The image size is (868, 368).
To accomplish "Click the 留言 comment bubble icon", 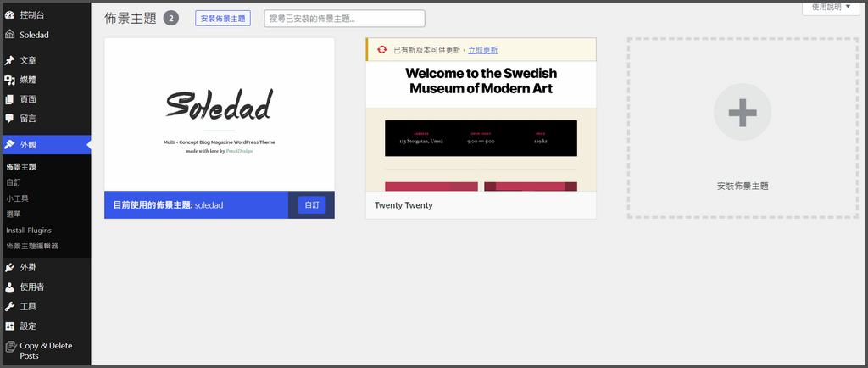I will click(9, 119).
